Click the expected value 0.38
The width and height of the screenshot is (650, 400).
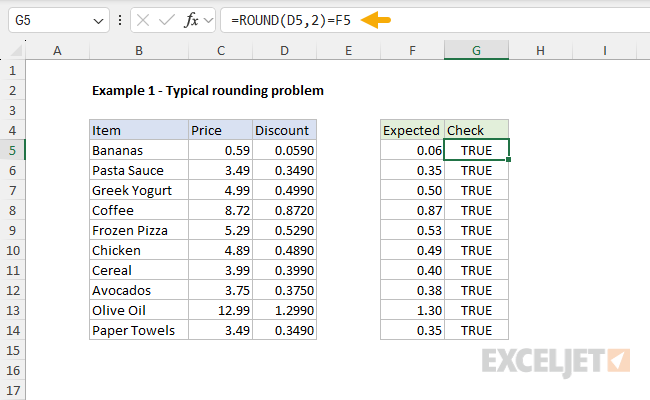click(412, 290)
